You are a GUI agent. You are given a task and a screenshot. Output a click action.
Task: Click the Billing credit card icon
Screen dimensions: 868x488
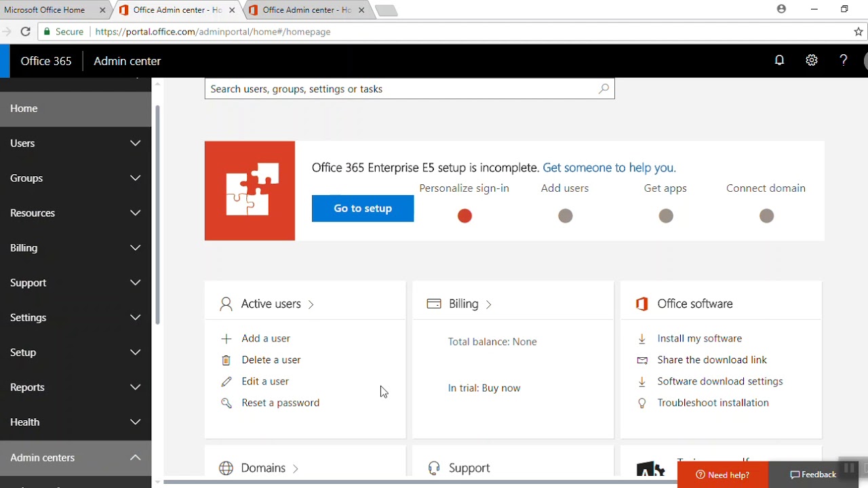(x=434, y=304)
